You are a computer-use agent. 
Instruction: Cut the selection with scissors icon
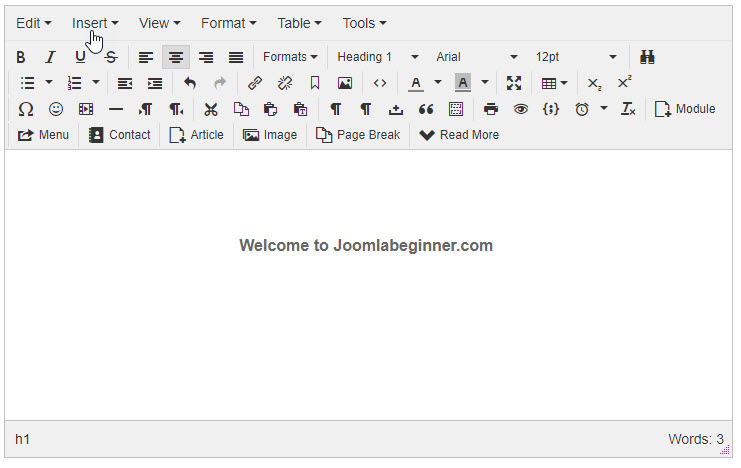tap(211, 109)
